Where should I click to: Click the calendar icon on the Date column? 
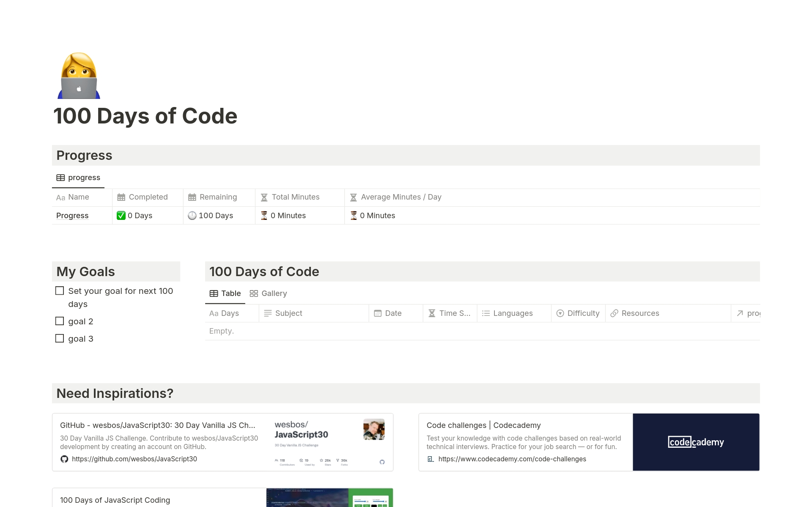pyautogui.click(x=378, y=313)
